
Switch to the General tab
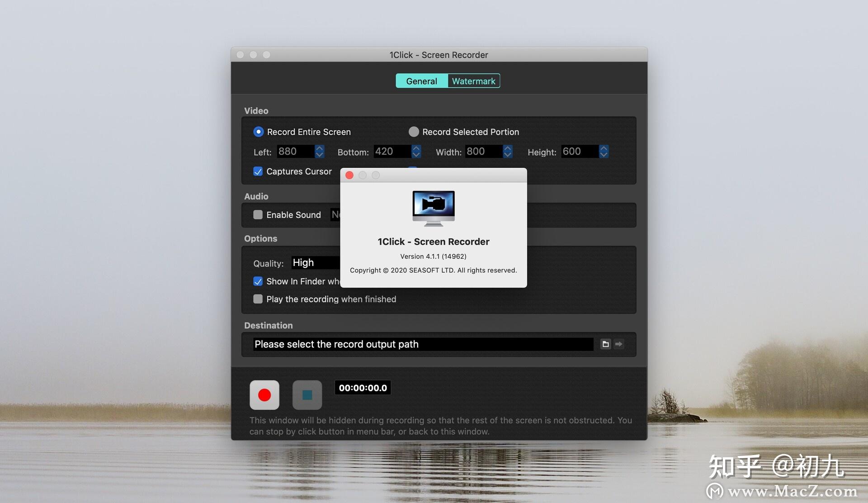pos(421,81)
